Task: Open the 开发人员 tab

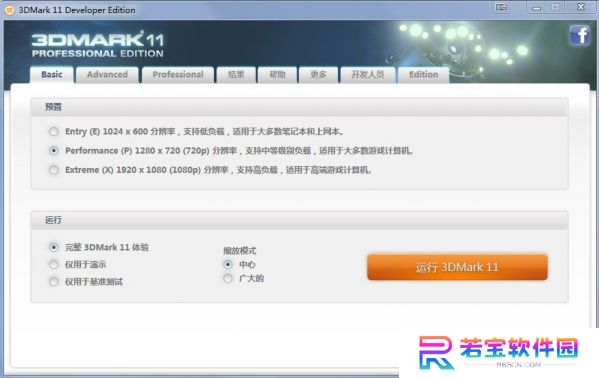Action: tap(367, 75)
